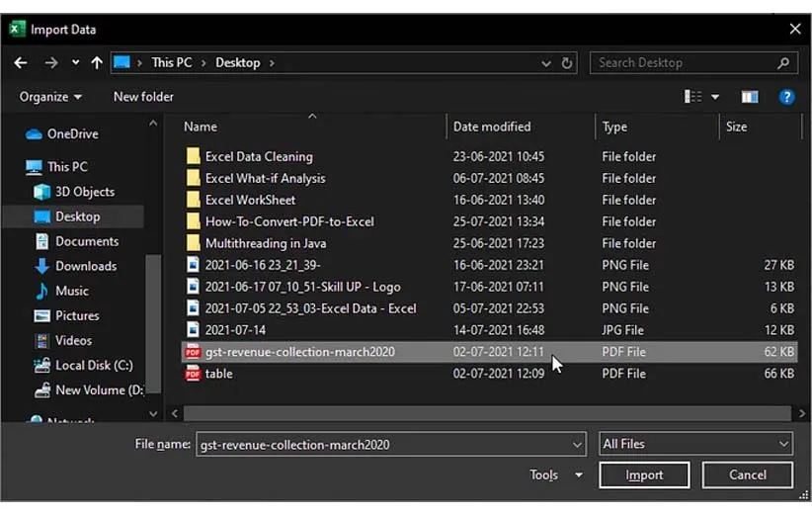The width and height of the screenshot is (812, 516).
Task: Click the change view layout icon
Action: tap(694, 97)
